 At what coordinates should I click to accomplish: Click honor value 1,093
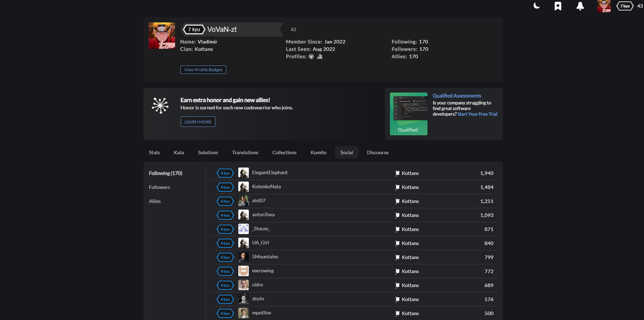[487, 215]
